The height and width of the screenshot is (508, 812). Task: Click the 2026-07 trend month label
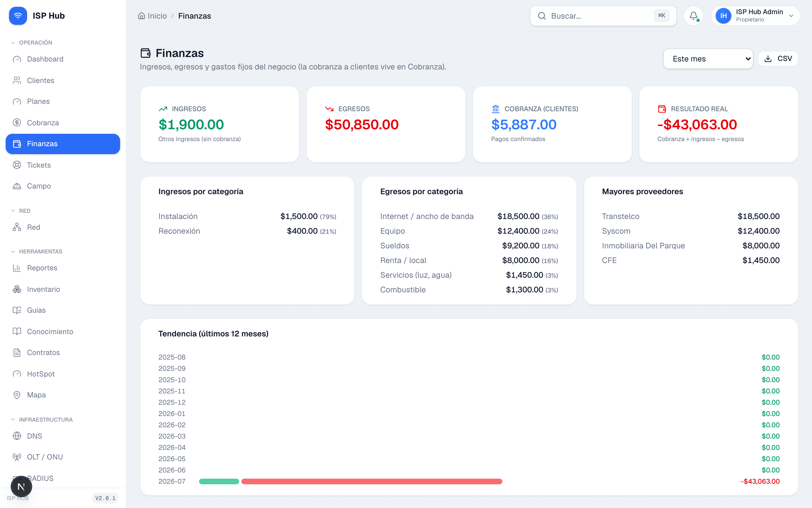coord(172,481)
